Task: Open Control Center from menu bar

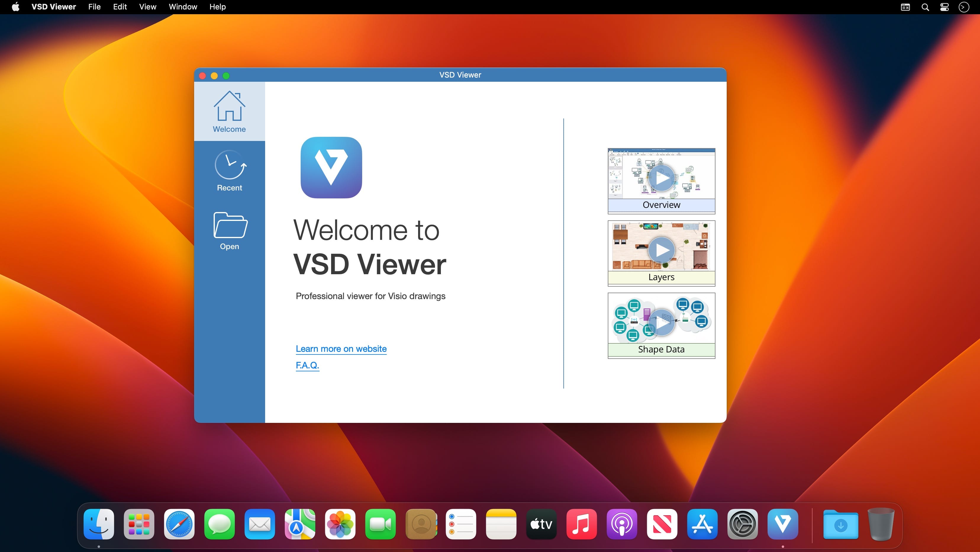Action: coord(944,7)
